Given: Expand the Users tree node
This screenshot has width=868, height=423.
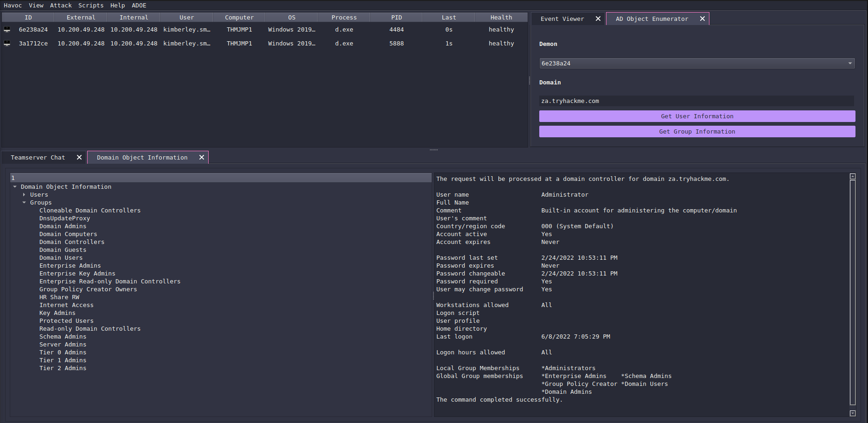Looking at the screenshot, I should [x=24, y=195].
